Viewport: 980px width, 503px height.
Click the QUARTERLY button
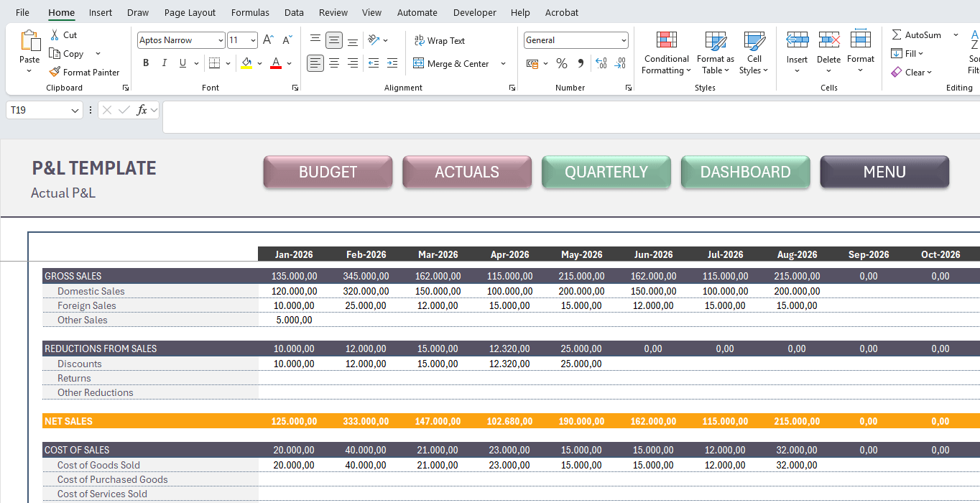(606, 172)
